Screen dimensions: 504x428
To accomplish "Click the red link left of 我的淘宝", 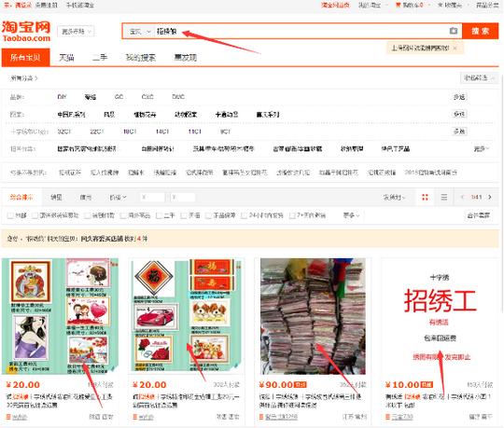I will 335,5.
